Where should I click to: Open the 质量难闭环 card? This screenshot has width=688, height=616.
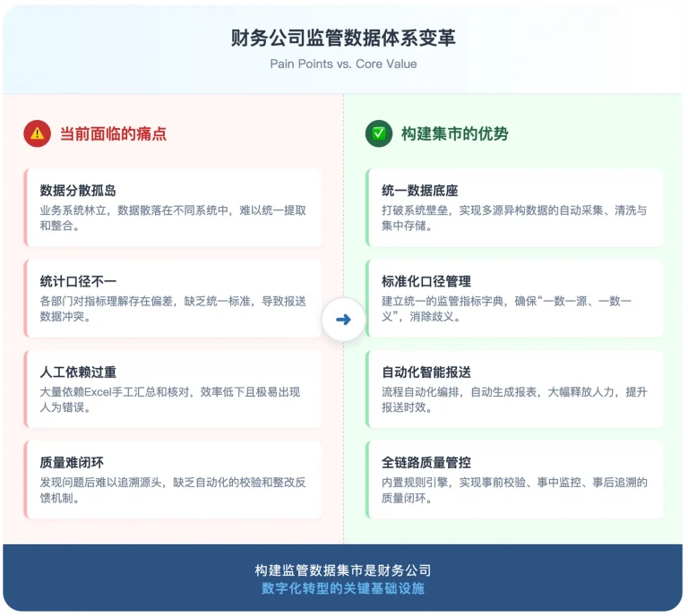pos(173,480)
